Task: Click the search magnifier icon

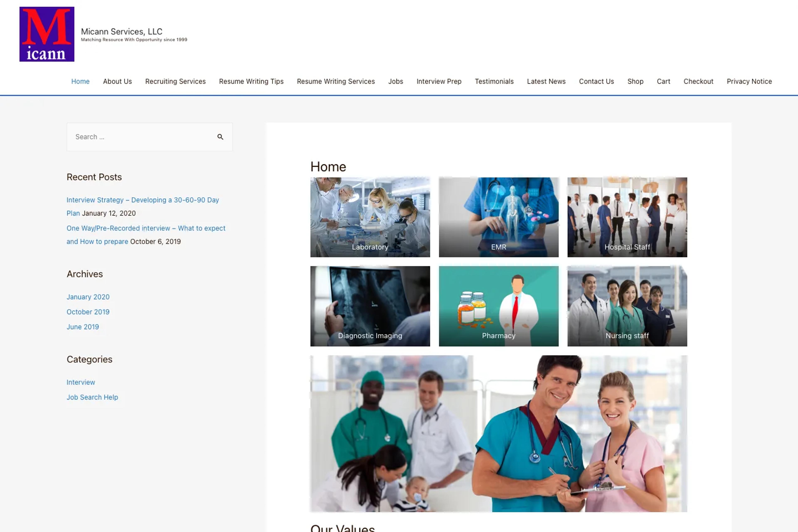Action: coord(220,137)
